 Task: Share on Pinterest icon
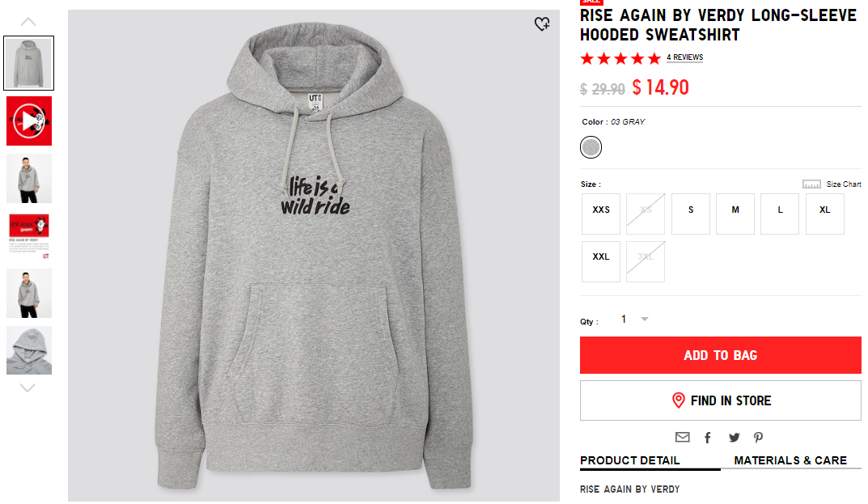[x=759, y=438]
